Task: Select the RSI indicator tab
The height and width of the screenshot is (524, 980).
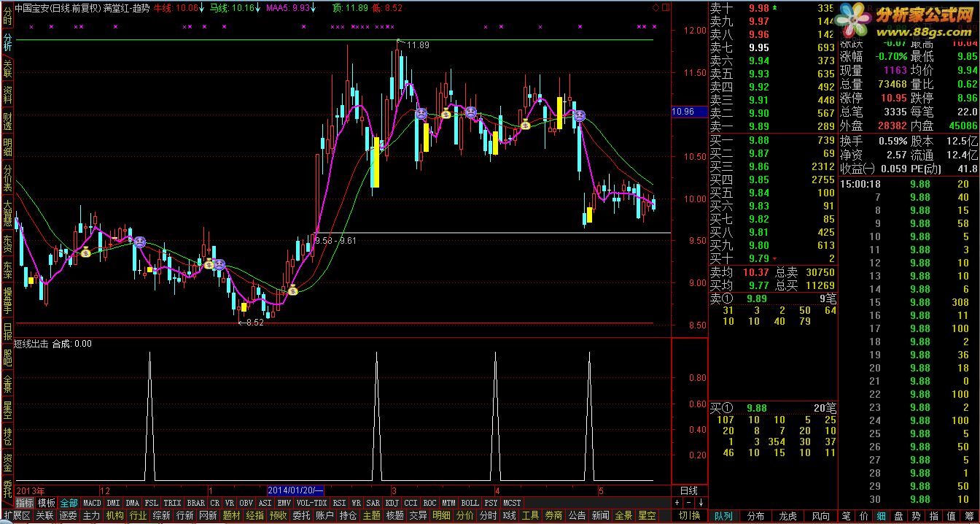Action: [x=339, y=503]
